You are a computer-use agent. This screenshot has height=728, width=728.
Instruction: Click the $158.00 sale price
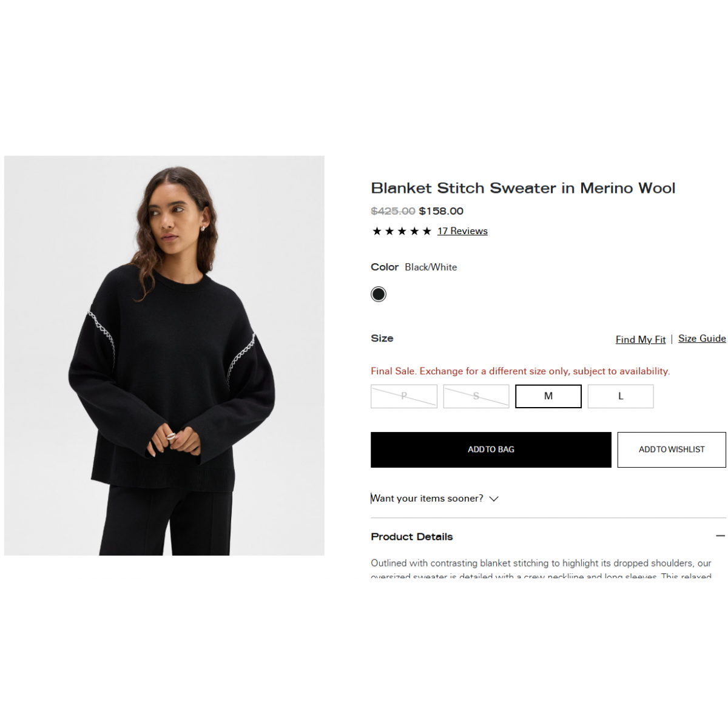coord(441,211)
